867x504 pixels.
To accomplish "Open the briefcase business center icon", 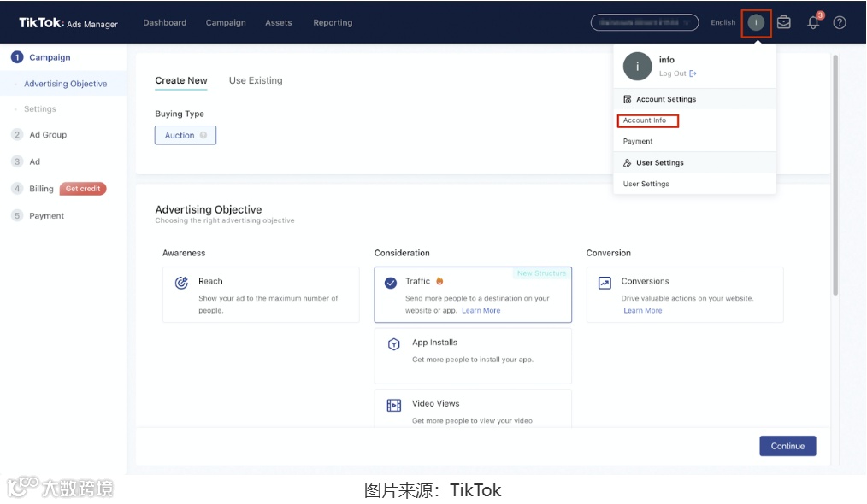I will [x=783, y=22].
